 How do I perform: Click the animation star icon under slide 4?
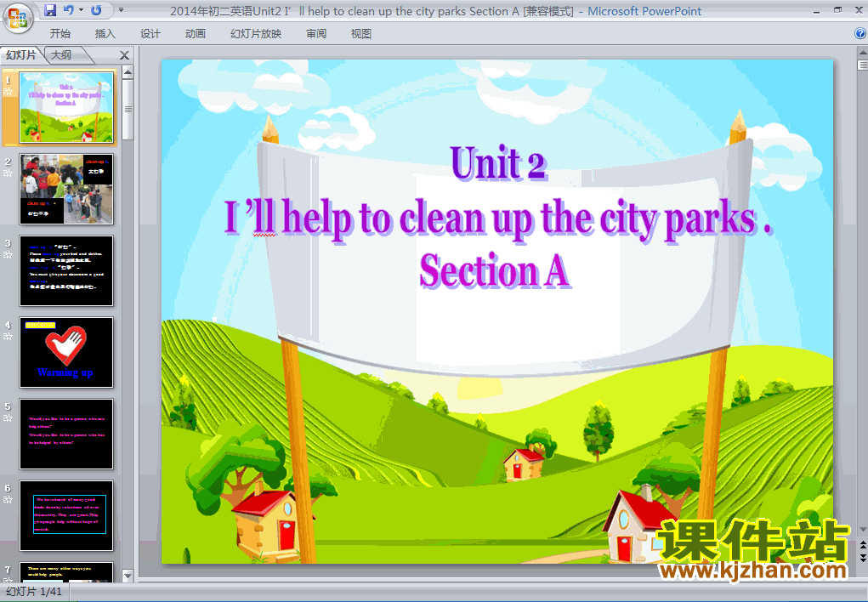(8, 336)
